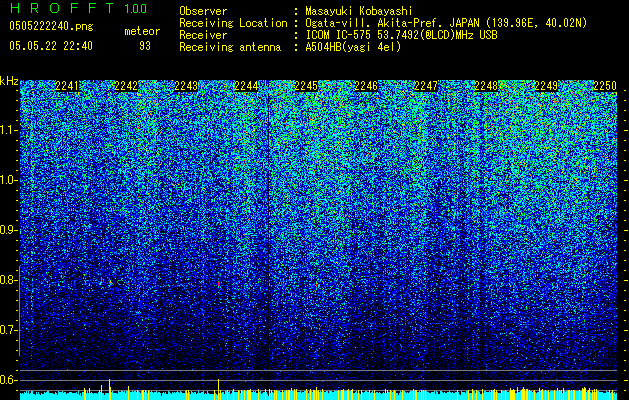Click the 0.6 kHz axis tick label
Screen dimensions: 629x400
[9, 380]
